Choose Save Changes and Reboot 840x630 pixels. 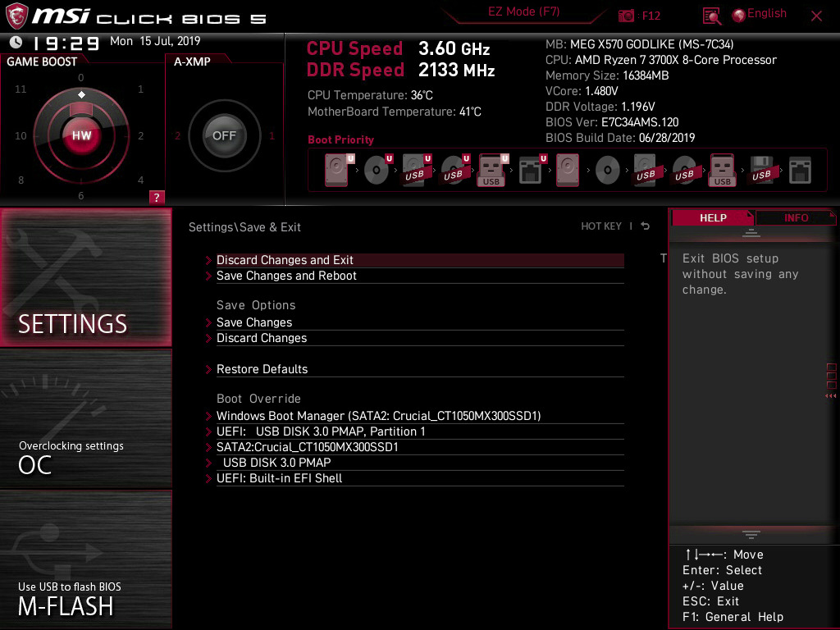click(420, 276)
